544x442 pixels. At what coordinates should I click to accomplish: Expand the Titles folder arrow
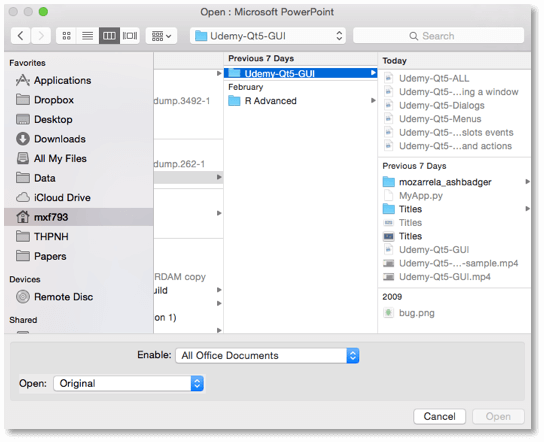pos(527,209)
